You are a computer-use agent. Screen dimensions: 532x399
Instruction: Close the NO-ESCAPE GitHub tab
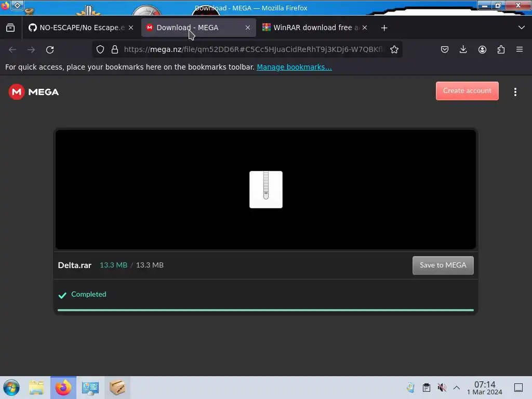coord(131,28)
